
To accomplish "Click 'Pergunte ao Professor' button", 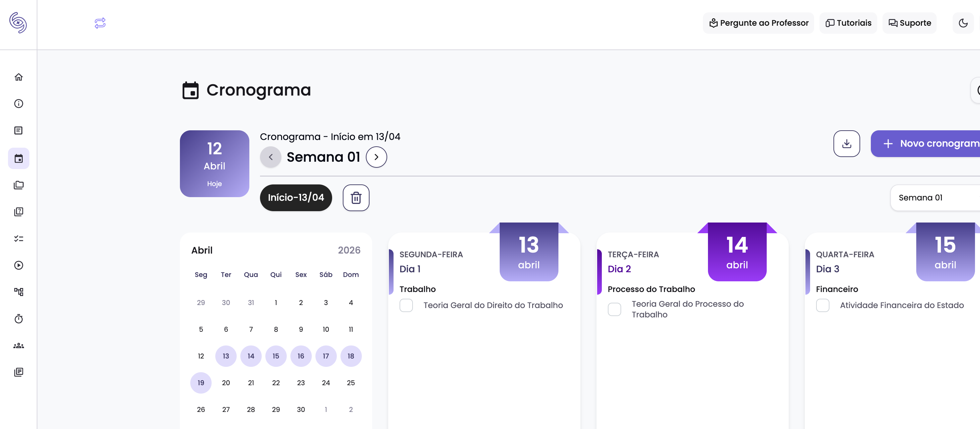I will [758, 23].
